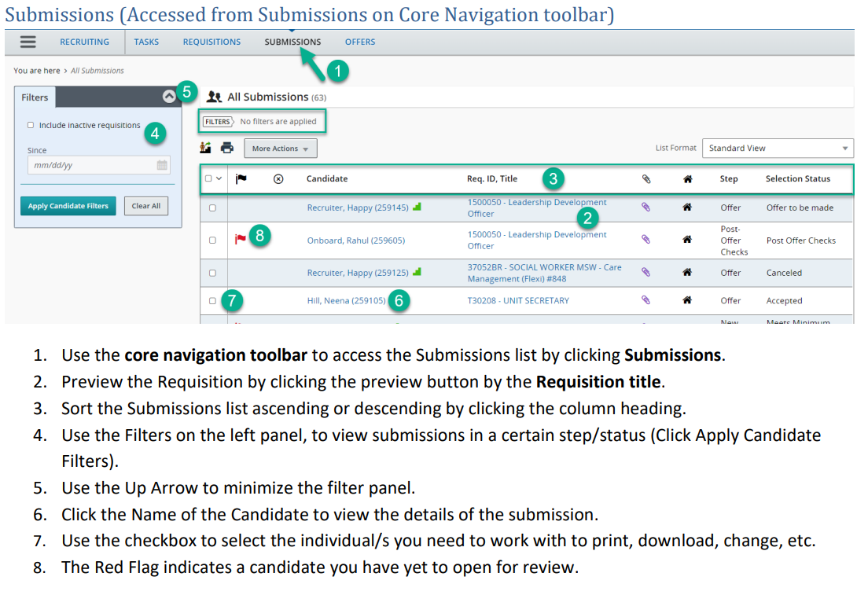Click the 'Canceled' status cell
The height and width of the screenshot is (595, 868).
click(784, 273)
